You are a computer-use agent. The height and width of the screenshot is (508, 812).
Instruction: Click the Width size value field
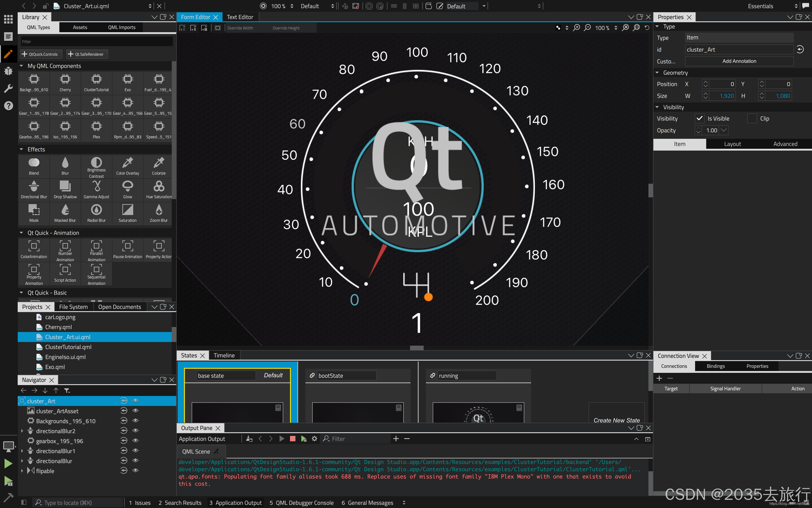click(x=722, y=96)
